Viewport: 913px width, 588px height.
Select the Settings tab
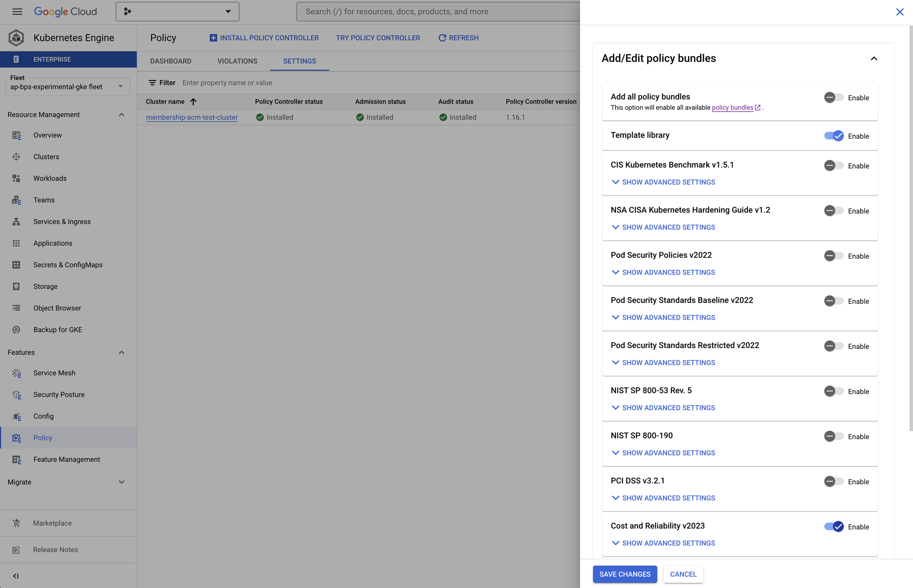click(300, 61)
